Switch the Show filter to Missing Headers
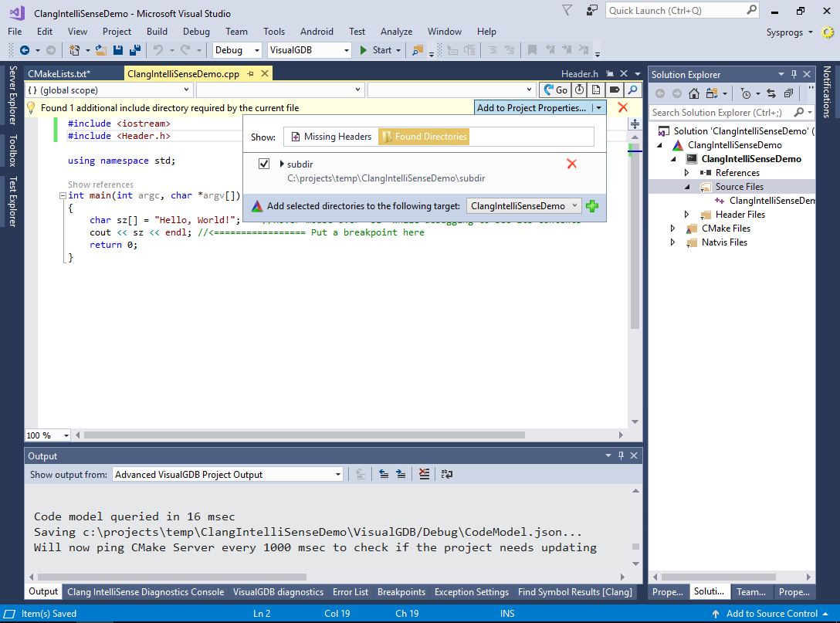This screenshot has width=840, height=623. (330, 136)
